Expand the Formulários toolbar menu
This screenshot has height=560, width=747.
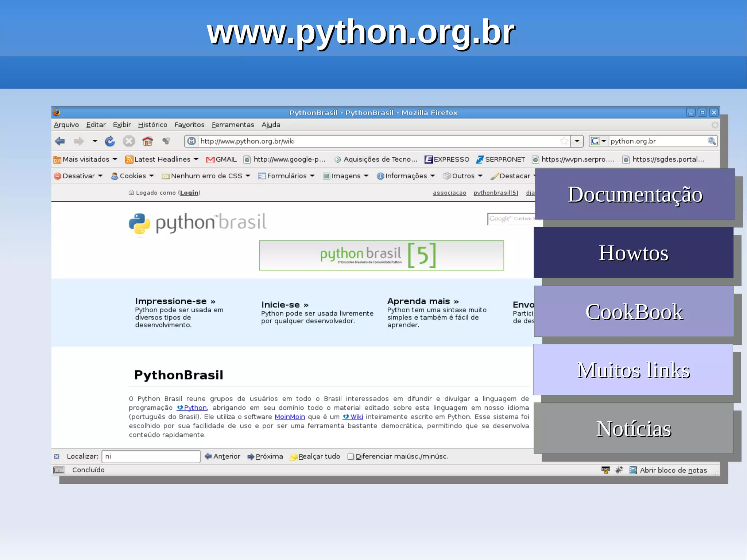[x=286, y=176]
